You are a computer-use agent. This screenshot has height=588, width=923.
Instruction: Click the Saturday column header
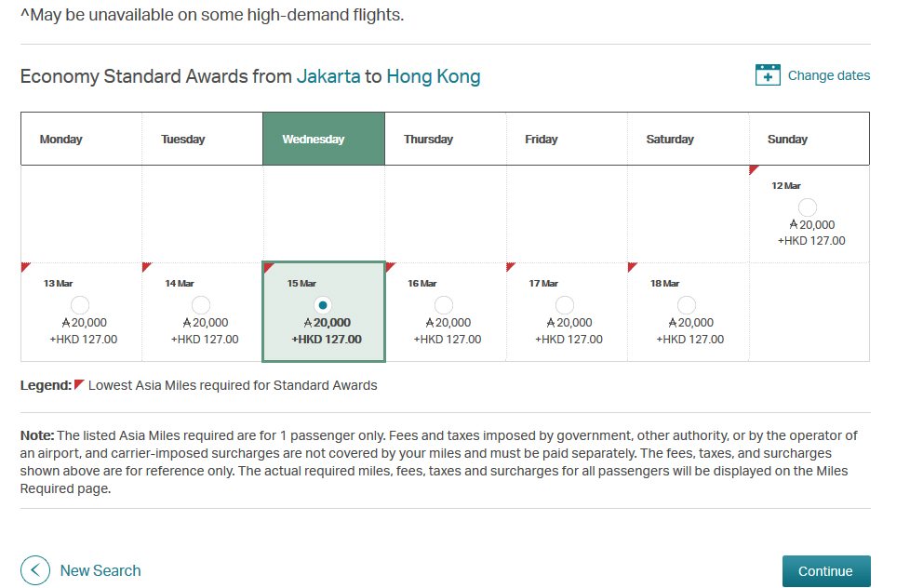coord(669,139)
